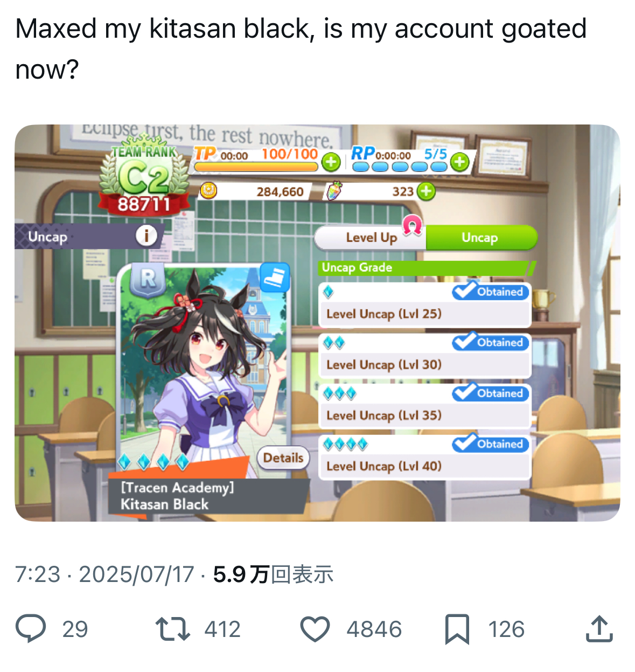This screenshot has height=672, width=635.
Task: Click the reply speech bubble icon
Action: click(31, 629)
